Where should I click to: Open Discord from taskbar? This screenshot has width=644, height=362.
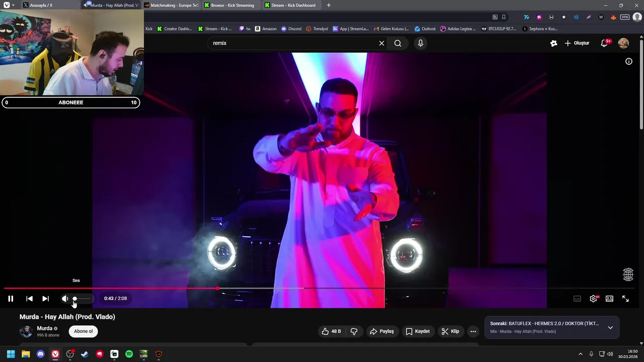tap(41, 354)
